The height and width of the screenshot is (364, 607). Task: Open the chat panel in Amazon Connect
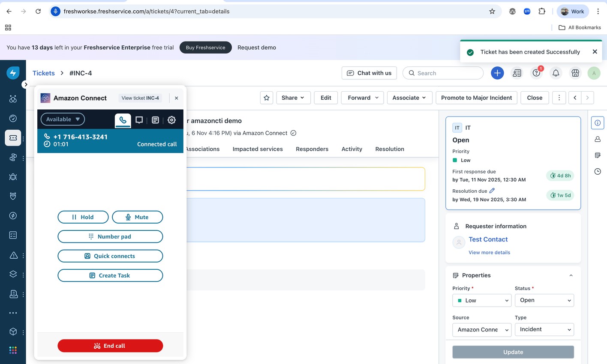(139, 120)
